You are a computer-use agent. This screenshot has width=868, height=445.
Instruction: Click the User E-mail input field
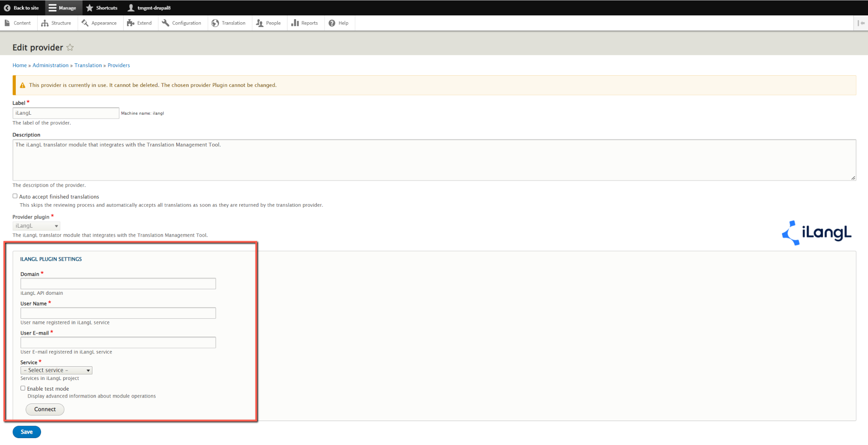coord(118,342)
